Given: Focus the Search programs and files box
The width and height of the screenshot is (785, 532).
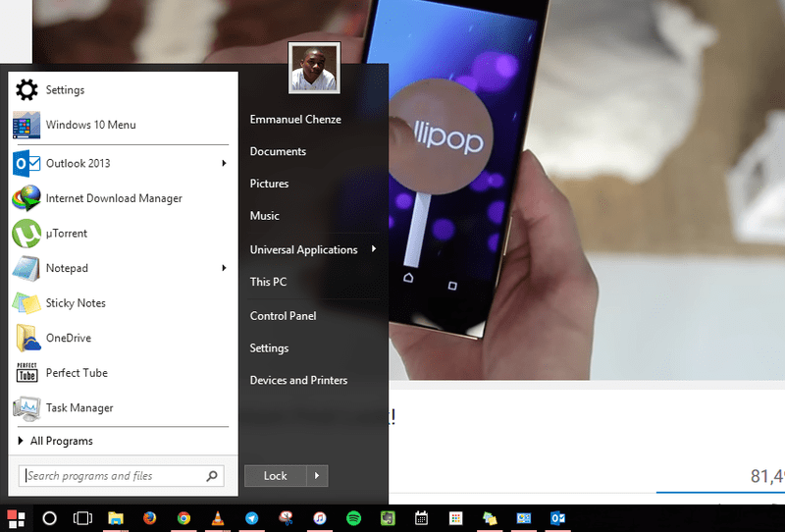Looking at the screenshot, I should point(121,476).
